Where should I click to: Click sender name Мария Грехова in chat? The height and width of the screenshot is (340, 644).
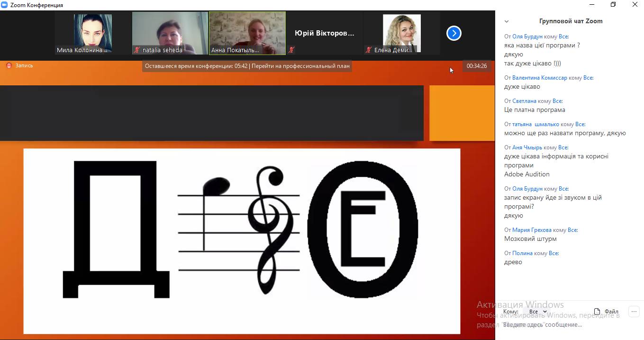coord(532,230)
